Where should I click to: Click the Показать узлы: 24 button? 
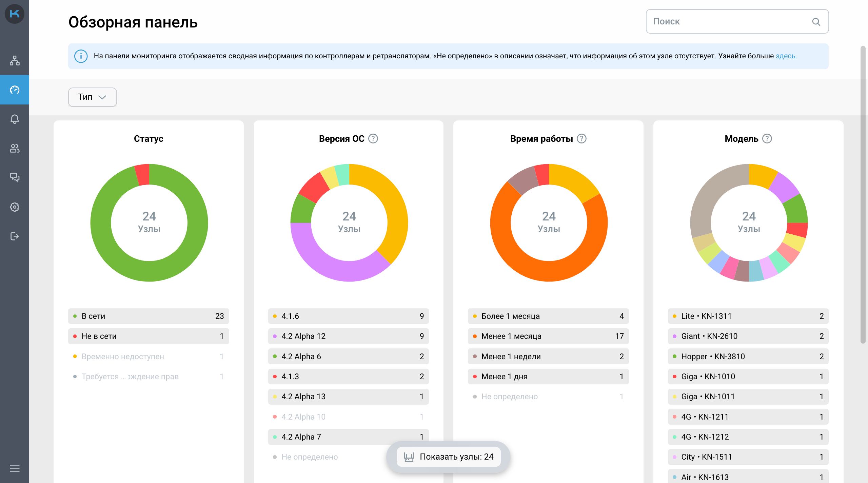(448, 457)
